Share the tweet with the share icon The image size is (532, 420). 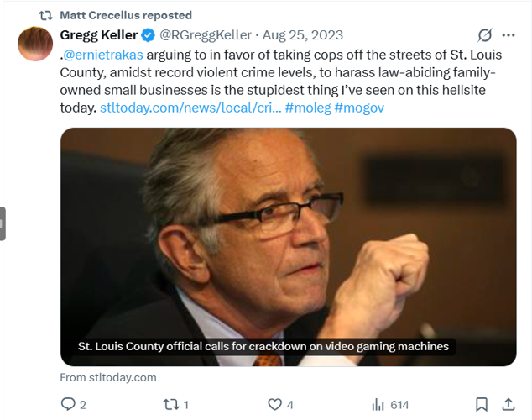508,404
